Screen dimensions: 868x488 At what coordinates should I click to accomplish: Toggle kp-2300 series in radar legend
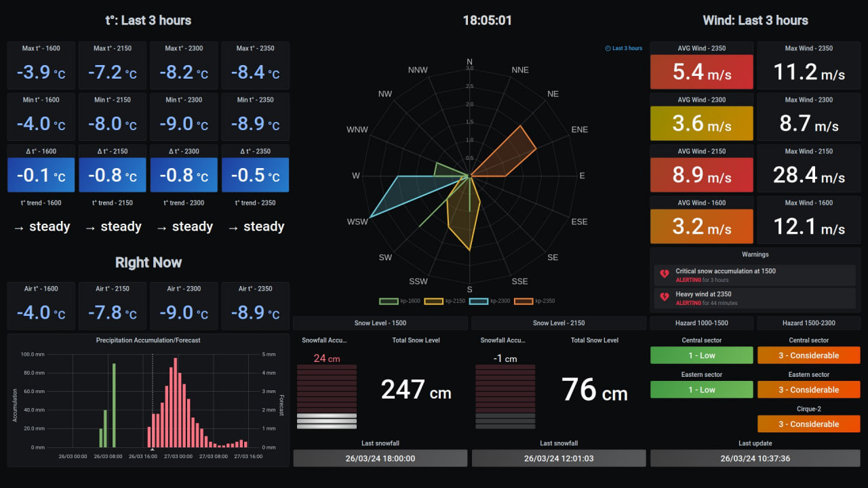coord(489,301)
